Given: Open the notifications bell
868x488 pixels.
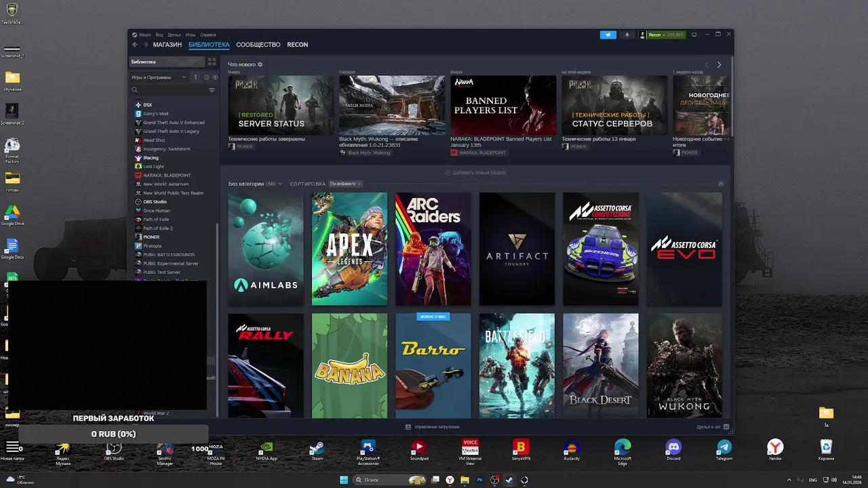Looking at the screenshot, I should (x=627, y=35).
